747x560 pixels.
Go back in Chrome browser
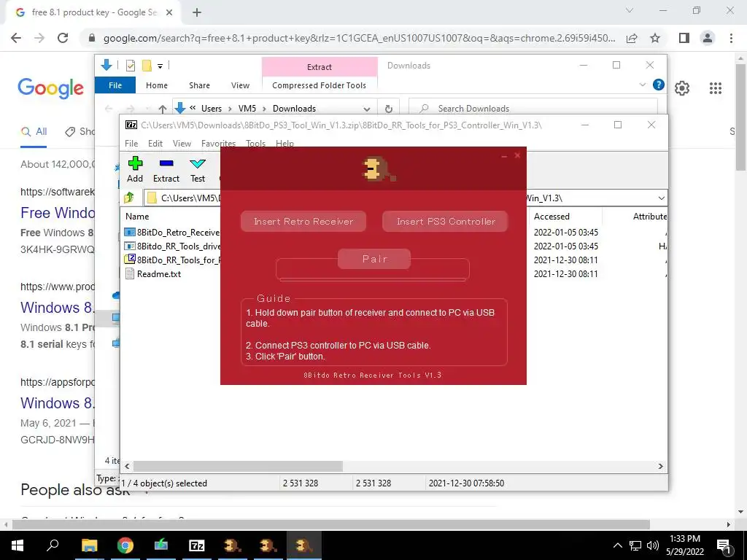click(16, 38)
